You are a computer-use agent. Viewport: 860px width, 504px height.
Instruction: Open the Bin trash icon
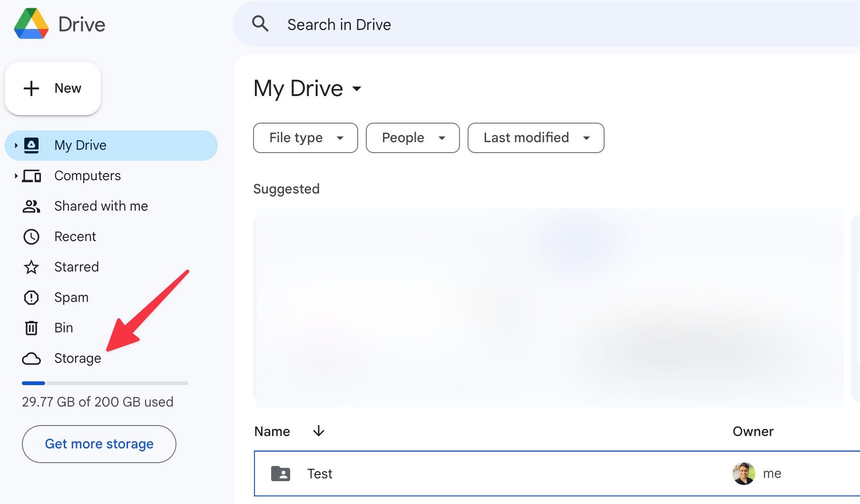(x=31, y=328)
